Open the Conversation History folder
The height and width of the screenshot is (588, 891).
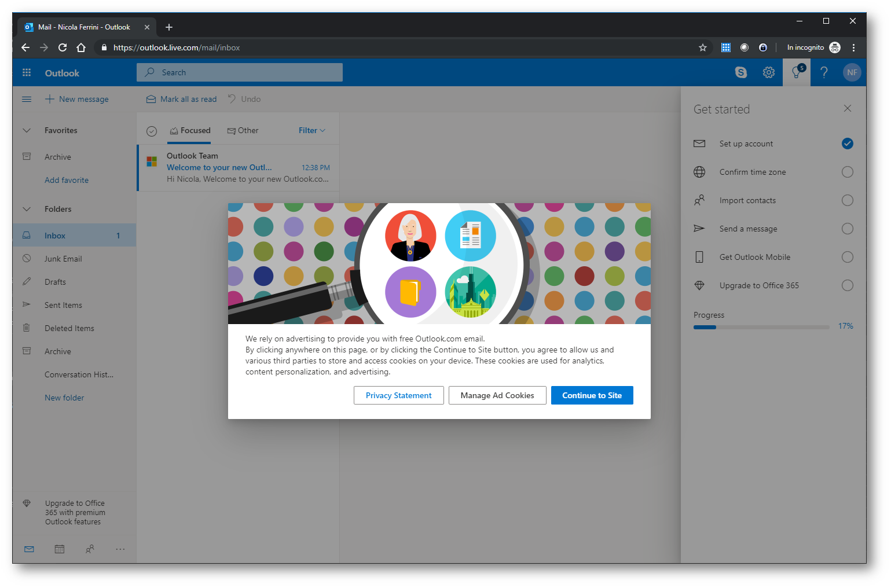point(74,374)
